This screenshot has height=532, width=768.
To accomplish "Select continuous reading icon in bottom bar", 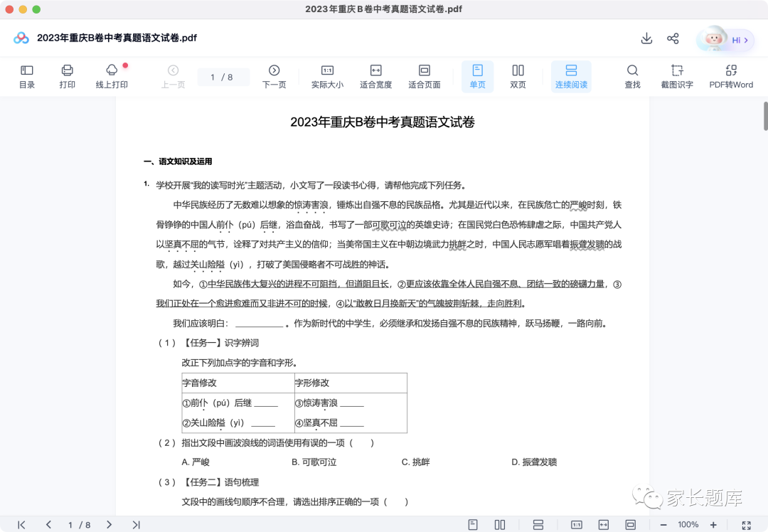I will 538,525.
